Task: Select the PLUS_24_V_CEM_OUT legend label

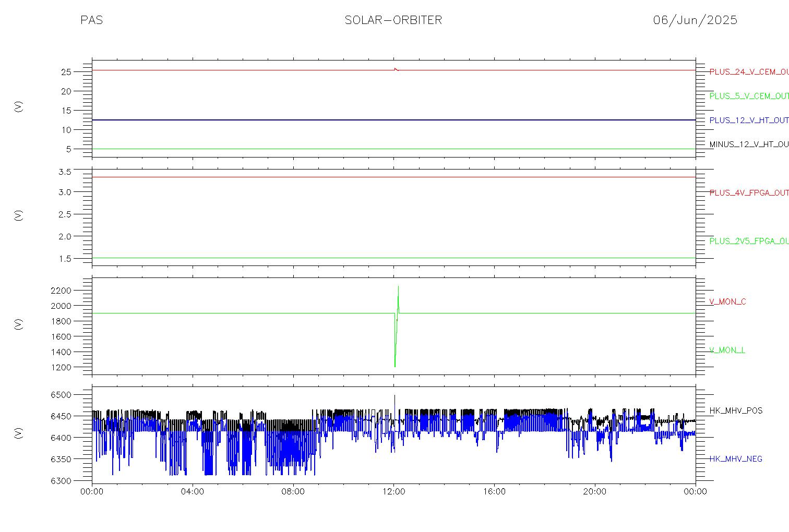Action: (749, 72)
